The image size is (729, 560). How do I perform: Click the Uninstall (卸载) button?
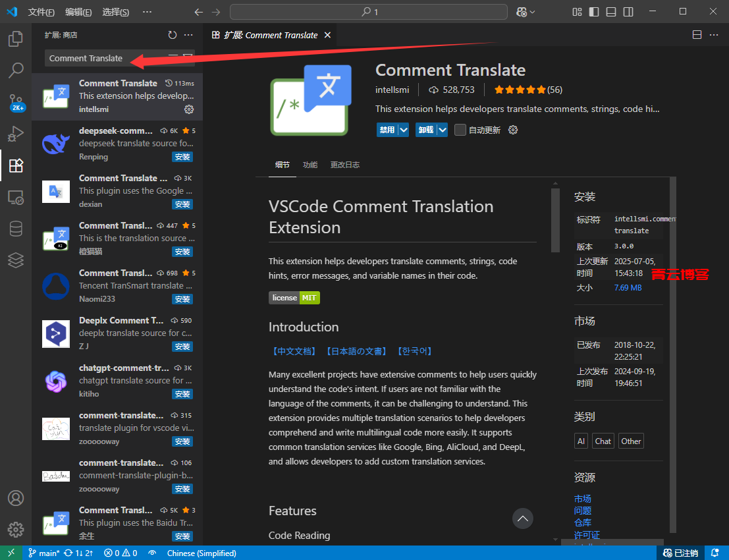point(426,130)
